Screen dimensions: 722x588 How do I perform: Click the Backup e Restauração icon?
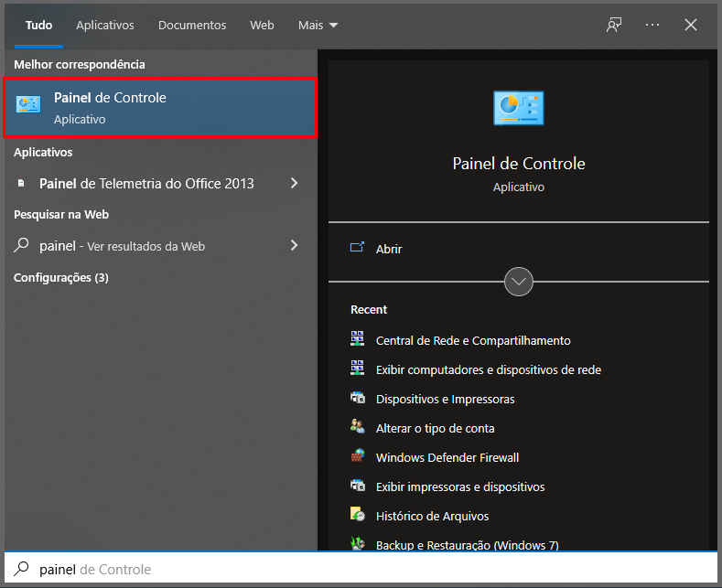(358, 543)
